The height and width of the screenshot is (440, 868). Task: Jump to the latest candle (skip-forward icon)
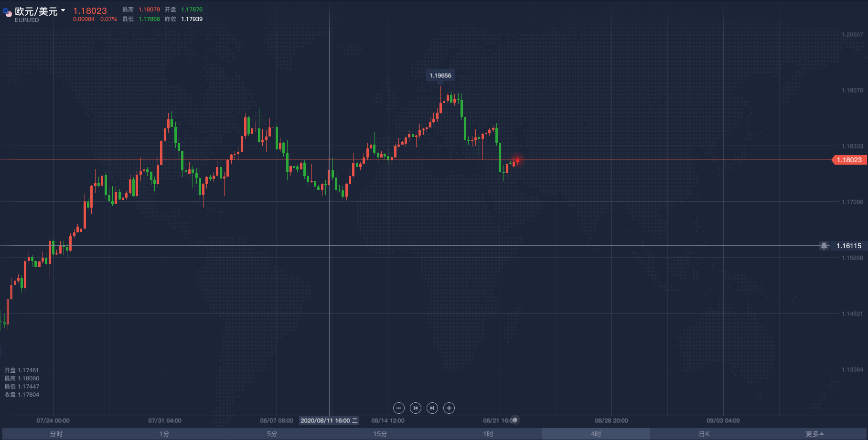(x=432, y=408)
